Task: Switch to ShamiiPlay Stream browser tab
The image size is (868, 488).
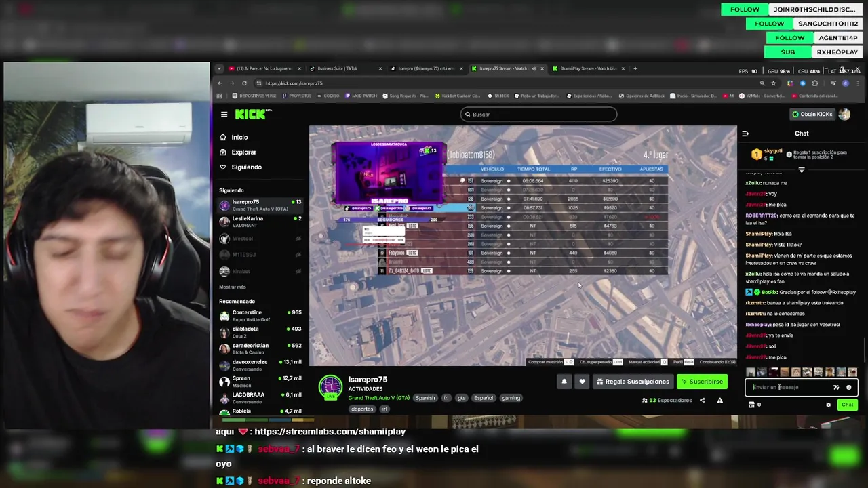Action: (x=588, y=68)
